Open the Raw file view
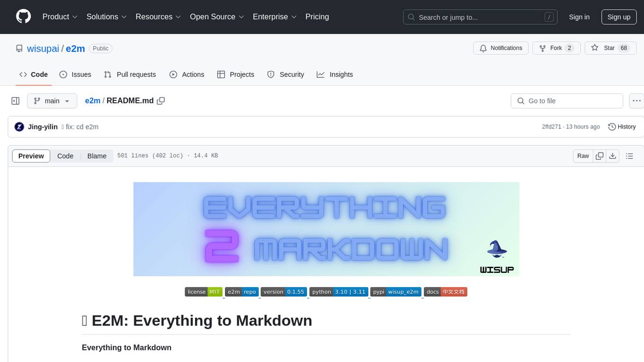The image size is (644, 362). [583, 156]
